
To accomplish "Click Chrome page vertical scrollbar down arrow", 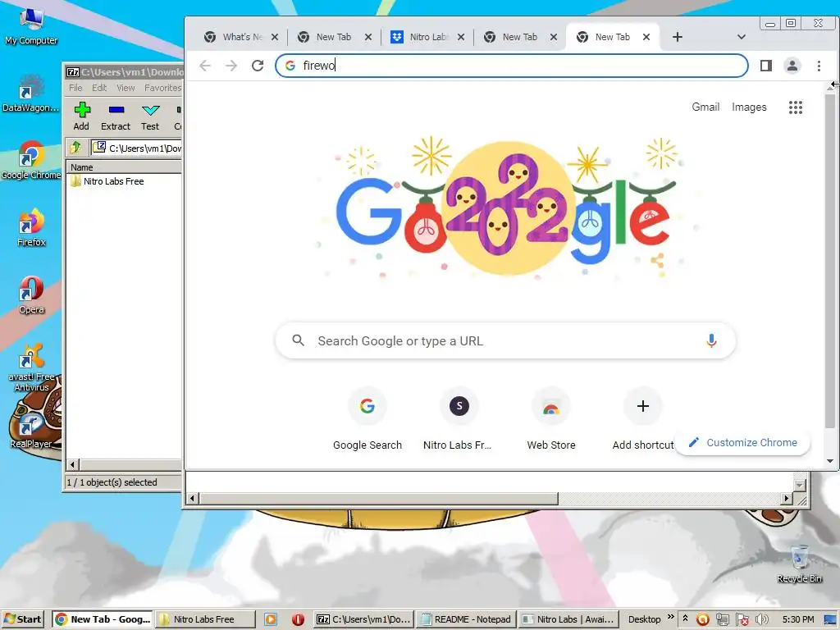I will (830, 461).
